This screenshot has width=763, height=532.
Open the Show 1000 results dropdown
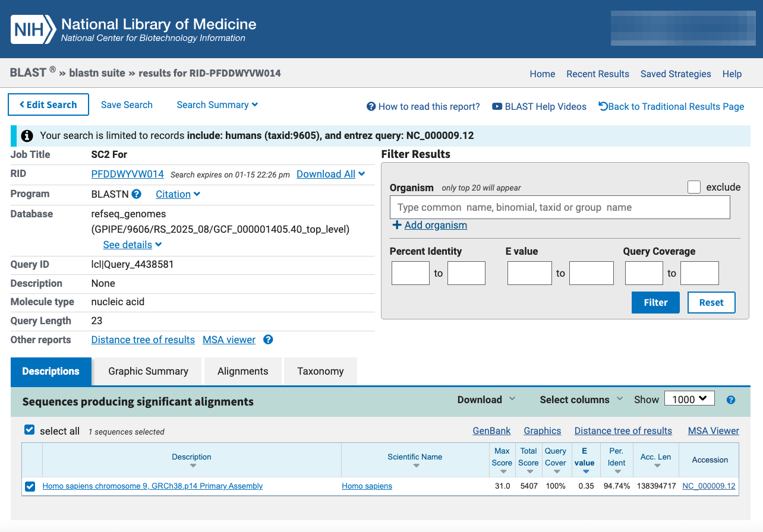pos(689,399)
